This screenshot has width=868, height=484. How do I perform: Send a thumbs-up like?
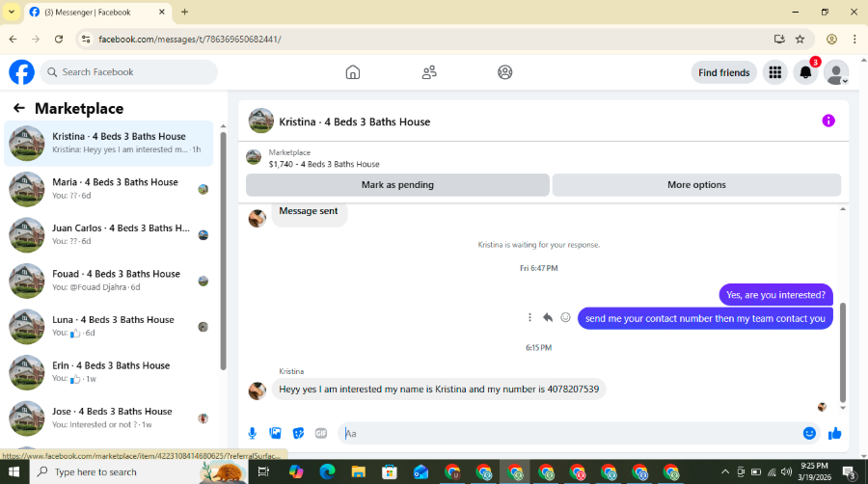click(835, 433)
